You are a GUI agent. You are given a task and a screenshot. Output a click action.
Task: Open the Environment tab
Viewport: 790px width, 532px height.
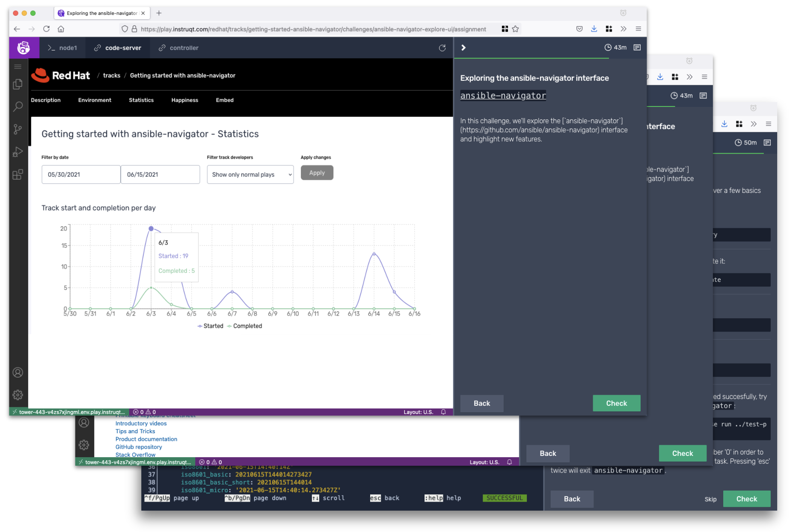coord(95,100)
